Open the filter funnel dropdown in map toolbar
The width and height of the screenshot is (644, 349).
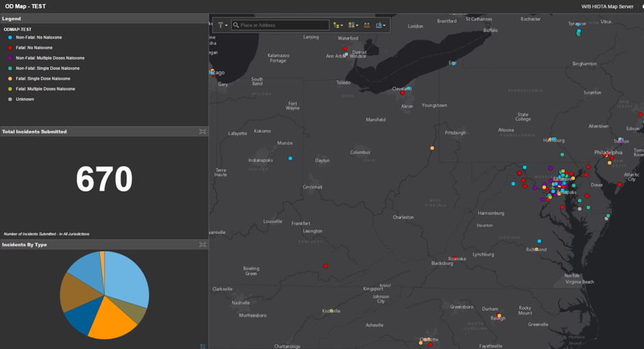tap(222, 25)
